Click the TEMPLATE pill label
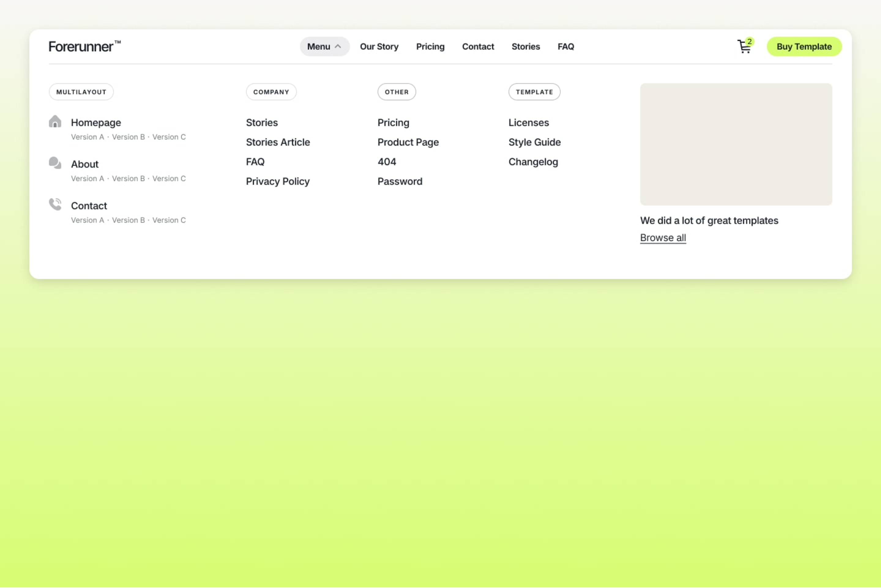881x588 pixels. 535,91
